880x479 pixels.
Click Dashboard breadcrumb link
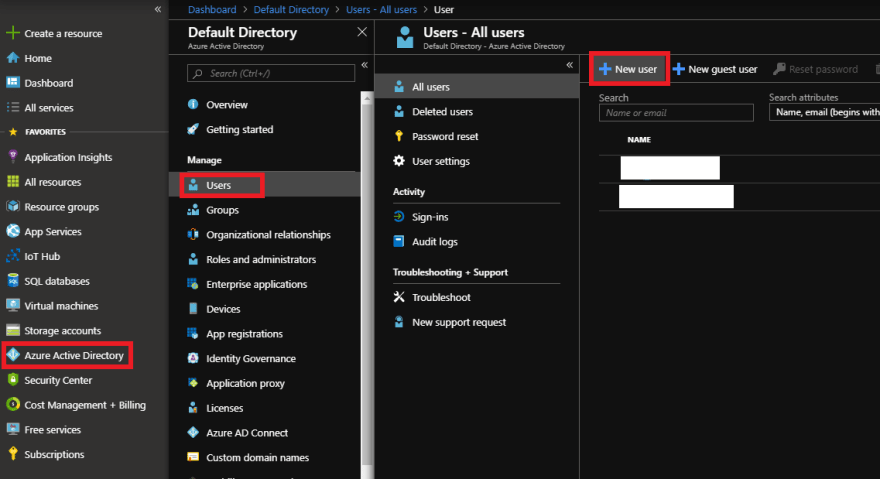point(212,10)
